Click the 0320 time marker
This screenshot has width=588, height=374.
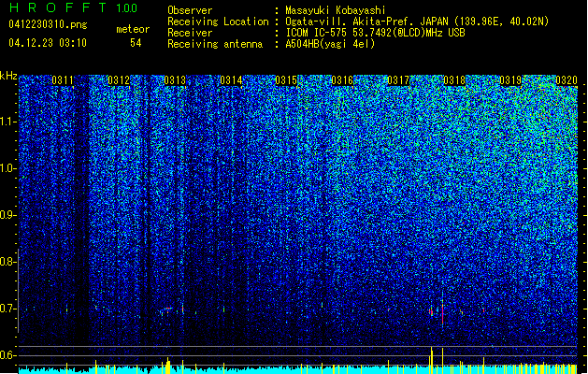tap(566, 80)
